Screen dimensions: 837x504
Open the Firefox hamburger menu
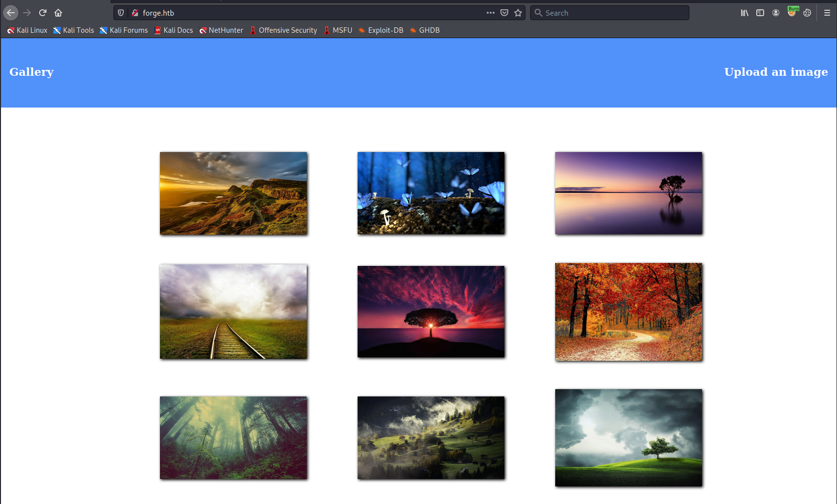(x=827, y=13)
